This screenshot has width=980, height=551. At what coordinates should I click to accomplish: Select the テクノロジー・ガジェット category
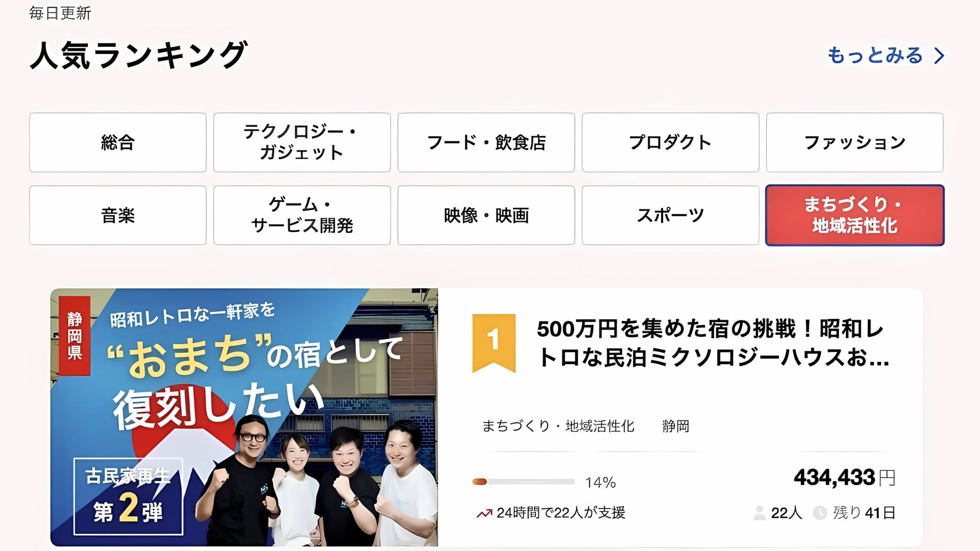coord(302,142)
